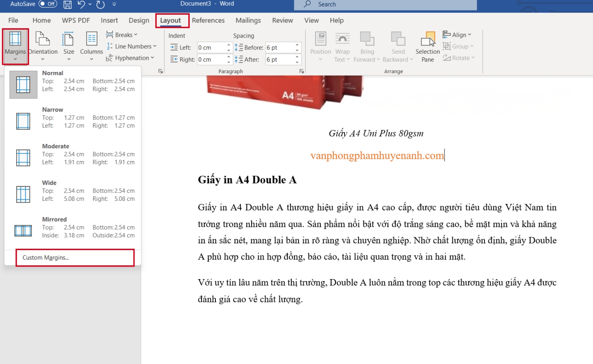593x364 pixels.
Task: Click the Indent Left value field
Action: [212, 48]
